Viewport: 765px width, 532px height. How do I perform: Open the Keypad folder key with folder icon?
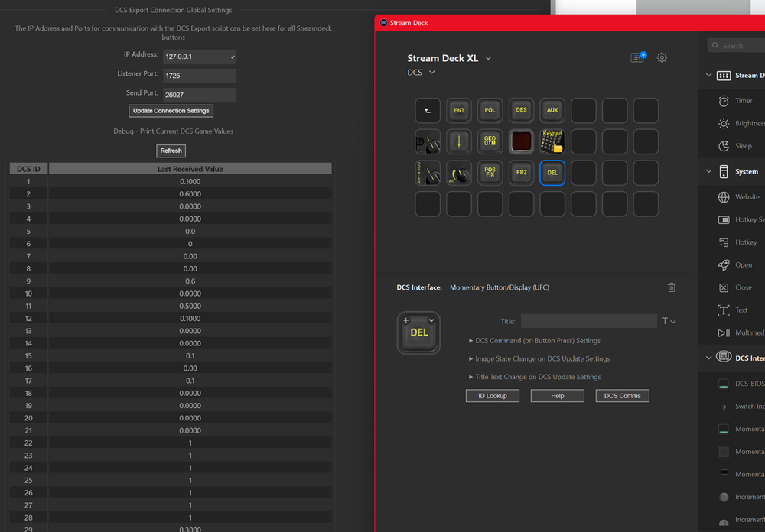point(552,141)
